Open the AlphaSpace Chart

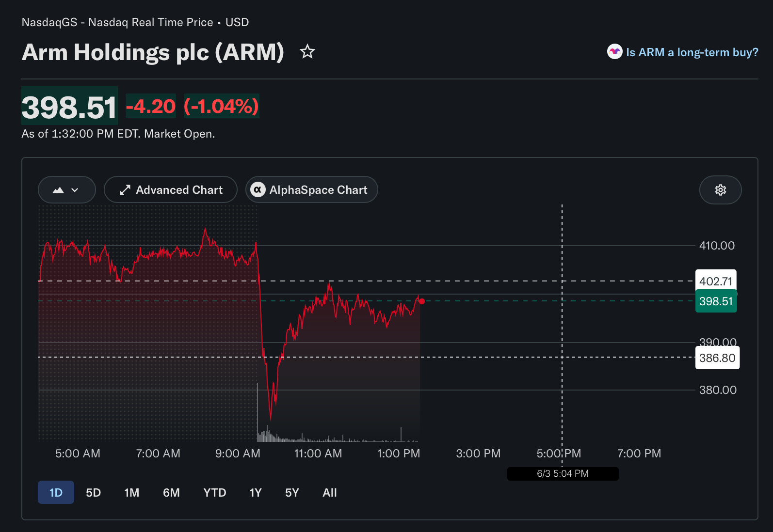pyautogui.click(x=312, y=190)
